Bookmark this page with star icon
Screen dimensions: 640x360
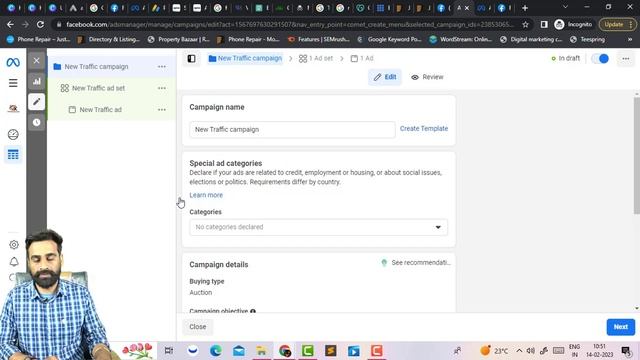click(525, 24)
